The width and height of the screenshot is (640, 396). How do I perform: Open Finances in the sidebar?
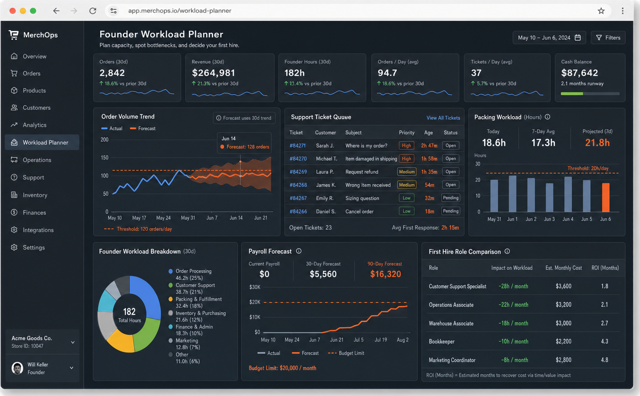tap(42, 213)
